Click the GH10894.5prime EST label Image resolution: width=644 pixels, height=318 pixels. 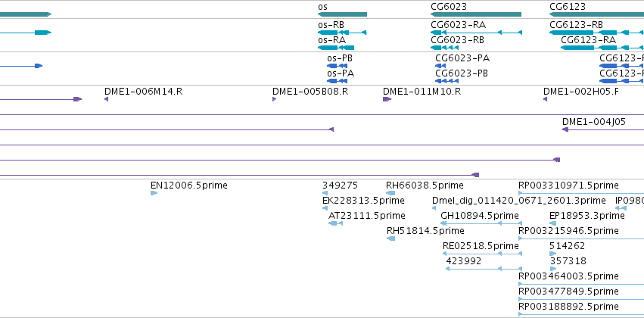click(480, 216)
